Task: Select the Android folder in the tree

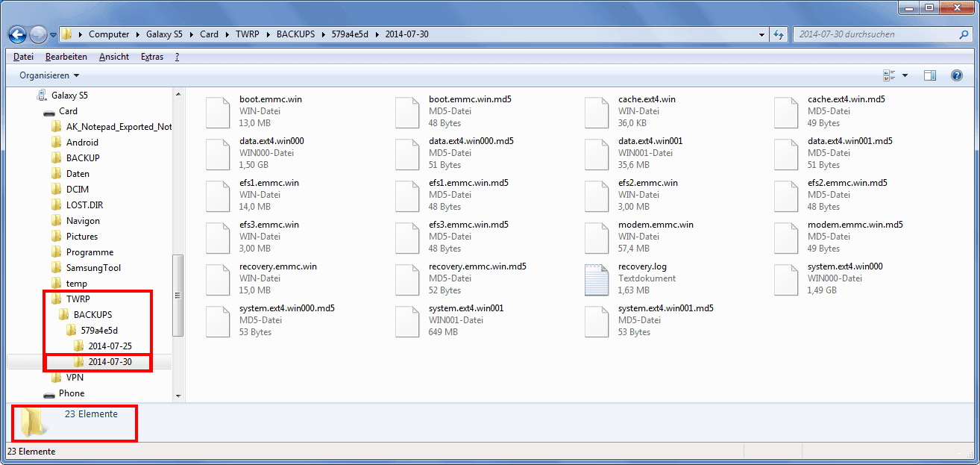Action: click(82, 143)
